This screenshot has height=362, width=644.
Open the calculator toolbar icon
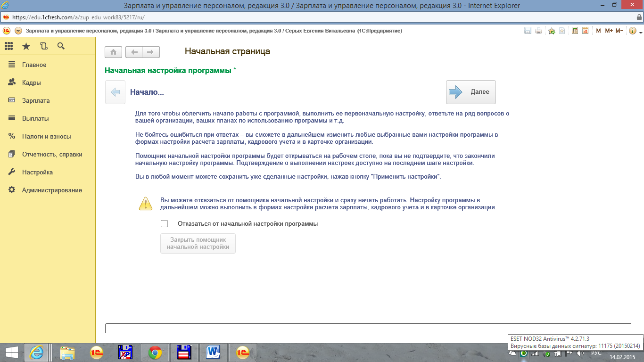[575, 31]
